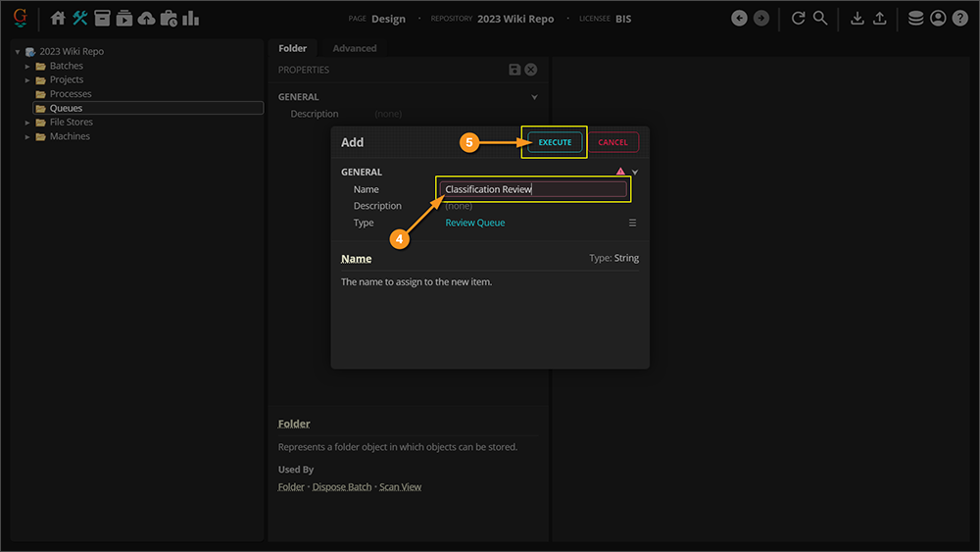Save properties using the floppy disk icon

pos(514,70)
